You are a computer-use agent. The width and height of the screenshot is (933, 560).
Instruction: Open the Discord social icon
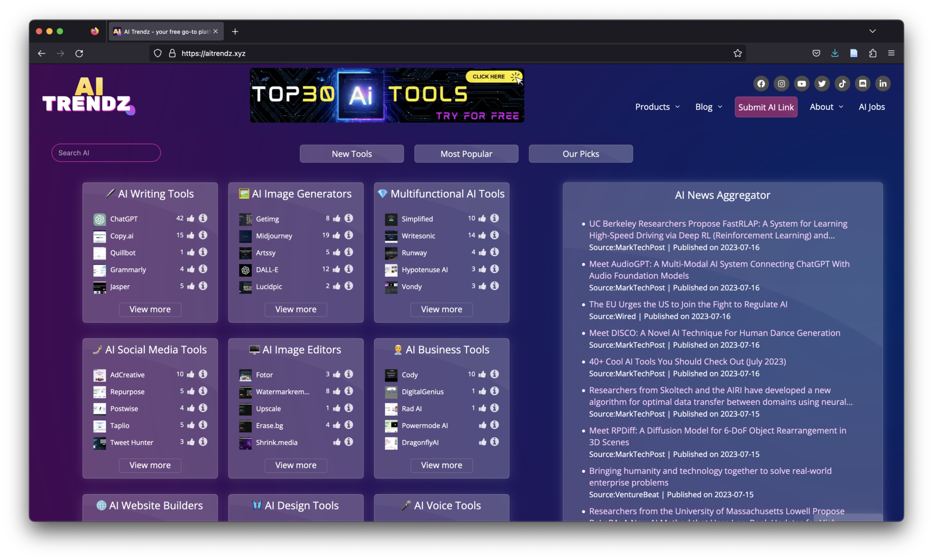tap(863, 84)
